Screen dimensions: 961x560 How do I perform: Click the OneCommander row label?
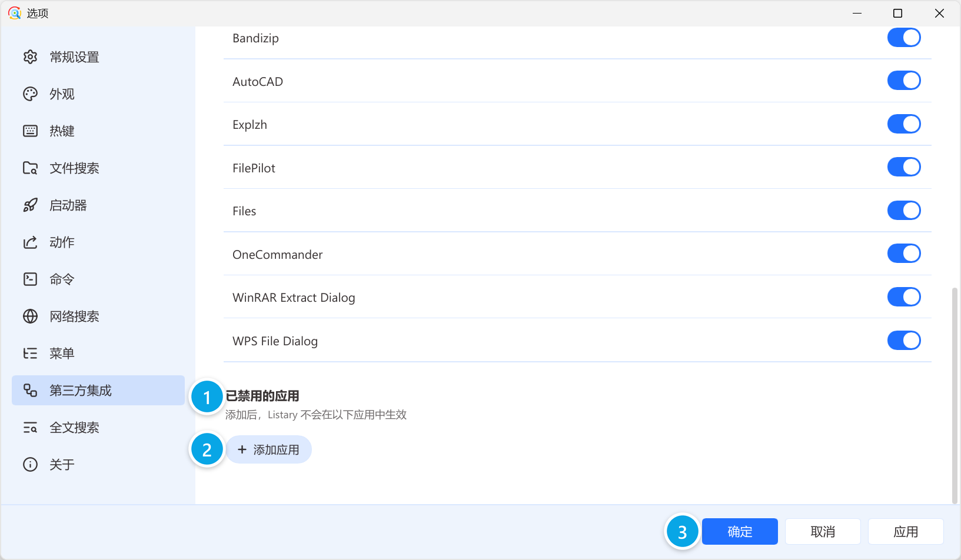[x=278, y=255]
